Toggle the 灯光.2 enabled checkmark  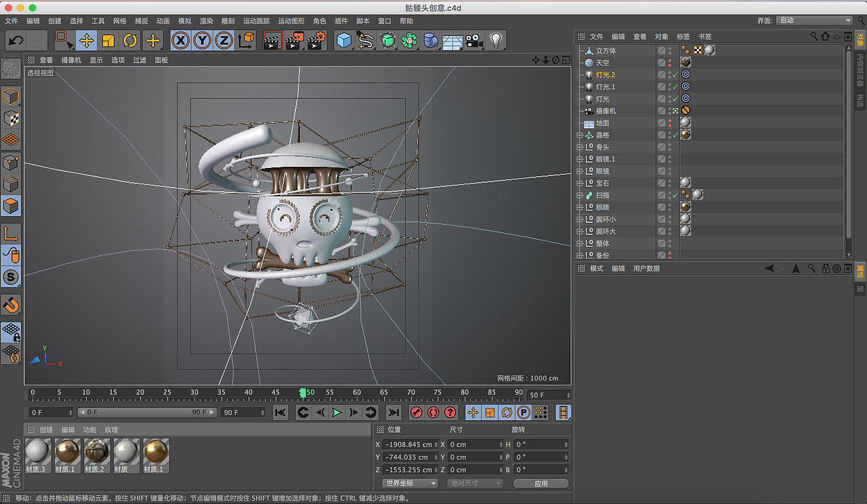[675, 75]
